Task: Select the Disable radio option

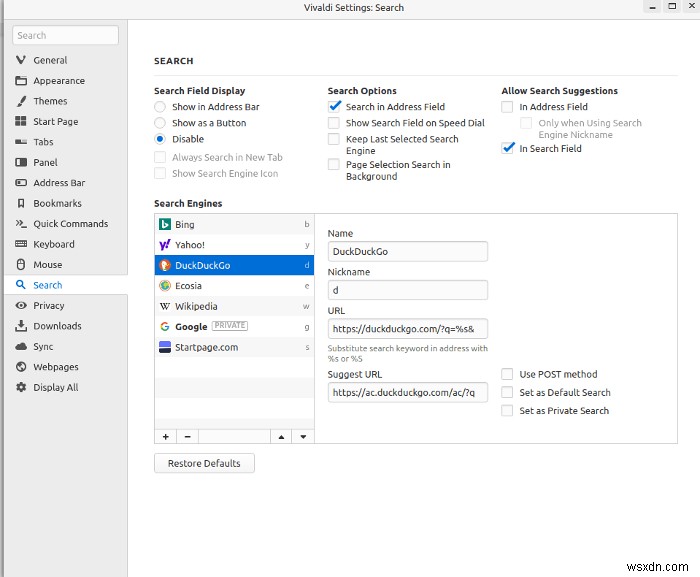Action: coord(160,139)
